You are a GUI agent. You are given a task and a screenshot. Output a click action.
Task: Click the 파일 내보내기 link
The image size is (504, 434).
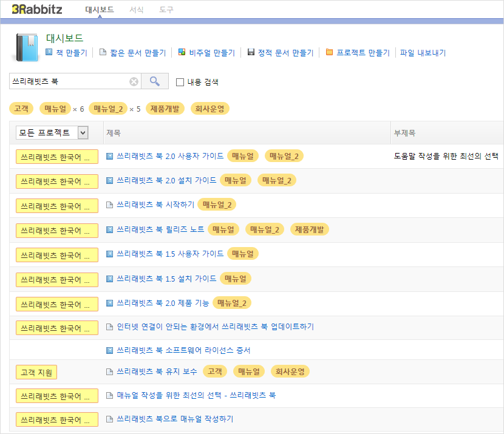(423, 53)
